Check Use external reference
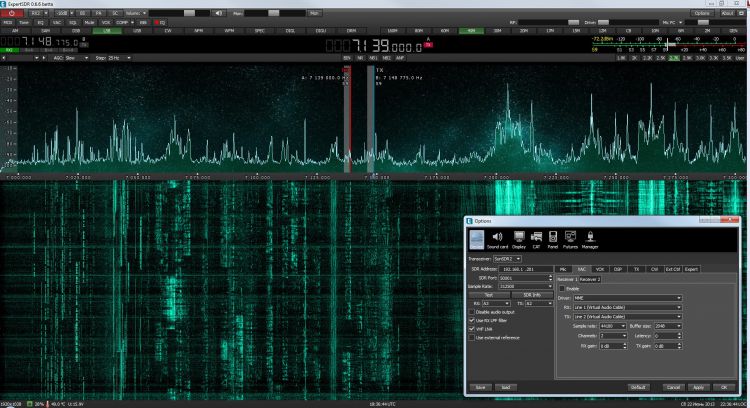750x408 pixels. point(472,338)
